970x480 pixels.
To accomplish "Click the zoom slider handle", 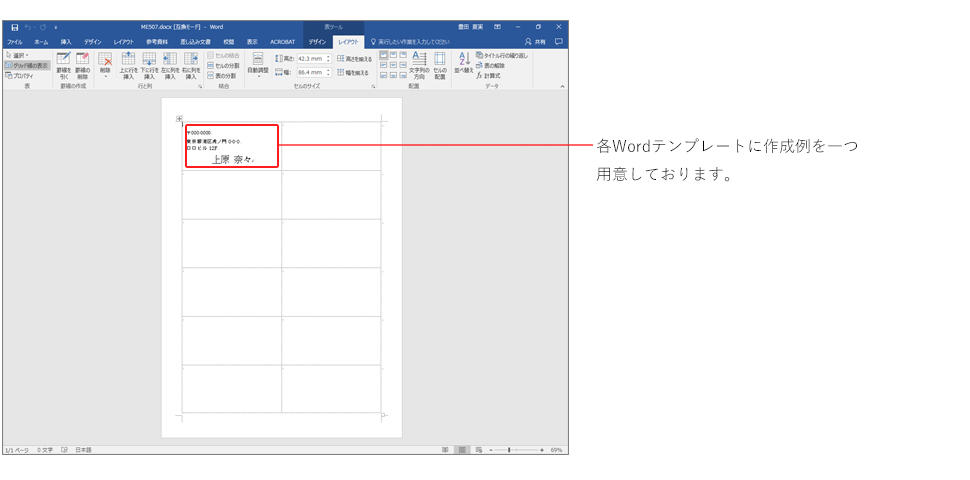I will point(509,450).
